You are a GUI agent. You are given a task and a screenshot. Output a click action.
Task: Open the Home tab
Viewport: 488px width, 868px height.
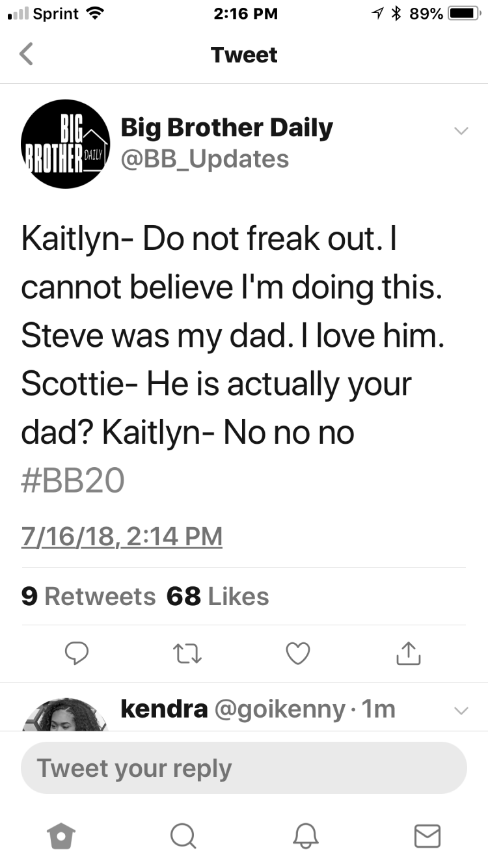tap(61, 834)
